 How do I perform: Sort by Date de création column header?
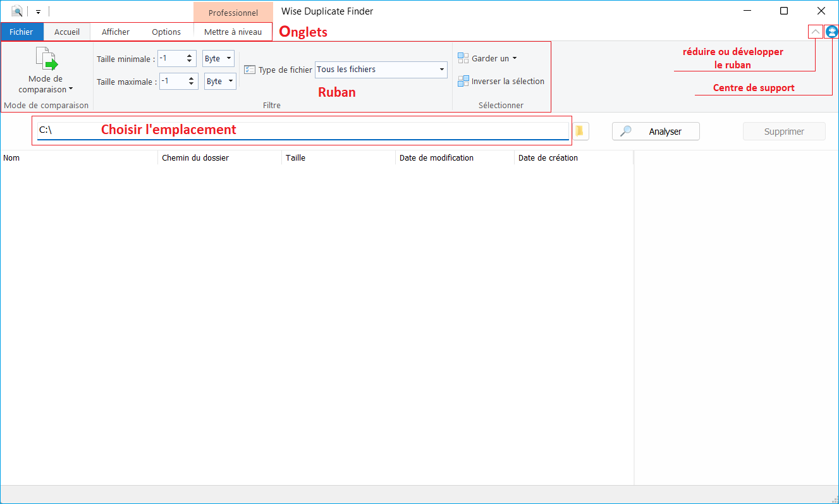point(573,157)
